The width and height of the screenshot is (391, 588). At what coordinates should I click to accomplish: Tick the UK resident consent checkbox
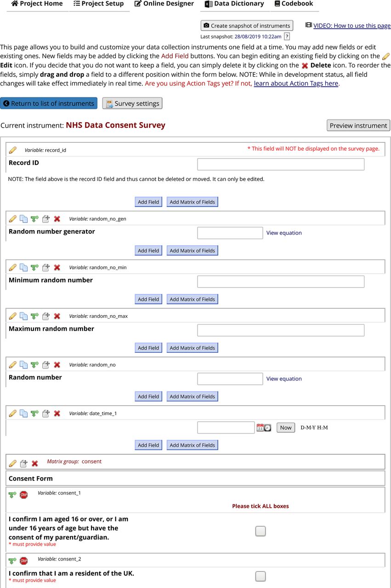(261, 577)
